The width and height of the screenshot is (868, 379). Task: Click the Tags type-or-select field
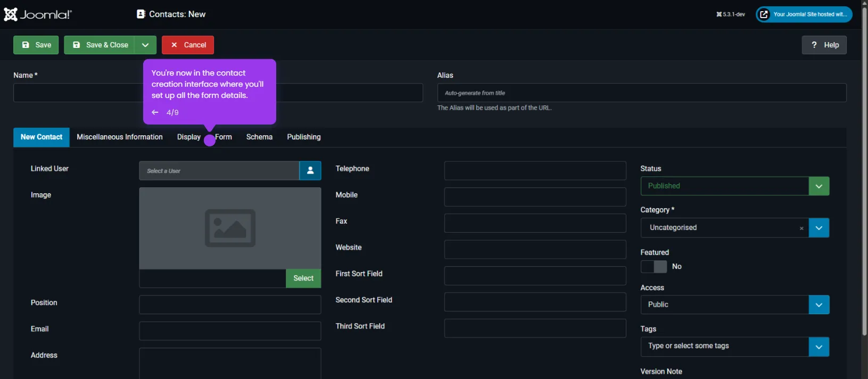coord(725,347)
